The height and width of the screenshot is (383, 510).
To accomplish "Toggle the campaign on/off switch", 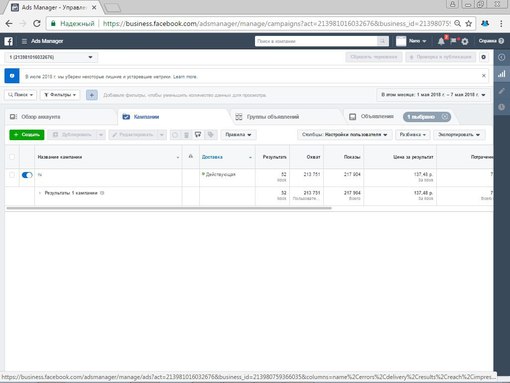I will pyautogui.click(x=27, y=175).
